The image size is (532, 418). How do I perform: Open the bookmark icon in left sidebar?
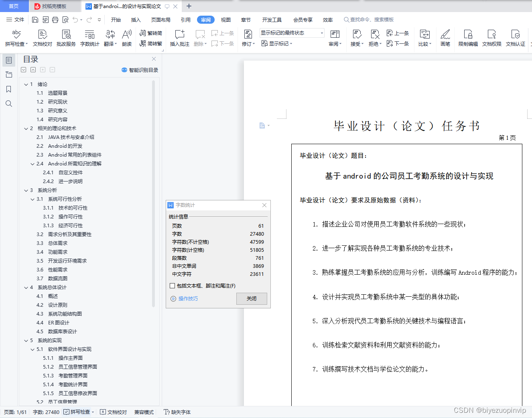pos(9,89)
